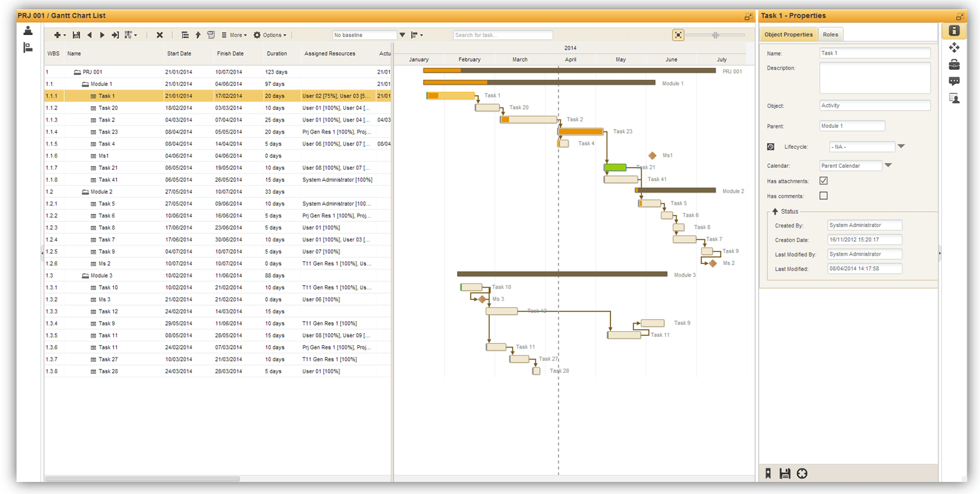
Task: Toggle the Has comments checkbox
Action: [x=824, y=196]
